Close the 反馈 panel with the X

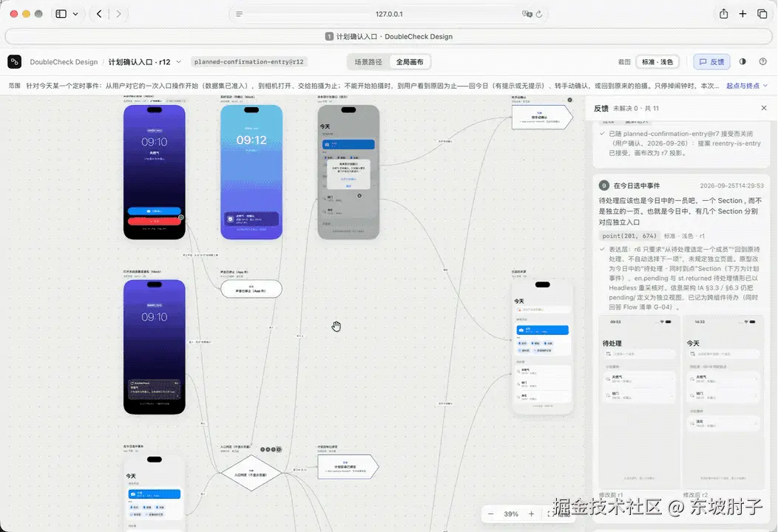(x=764, y=108)
